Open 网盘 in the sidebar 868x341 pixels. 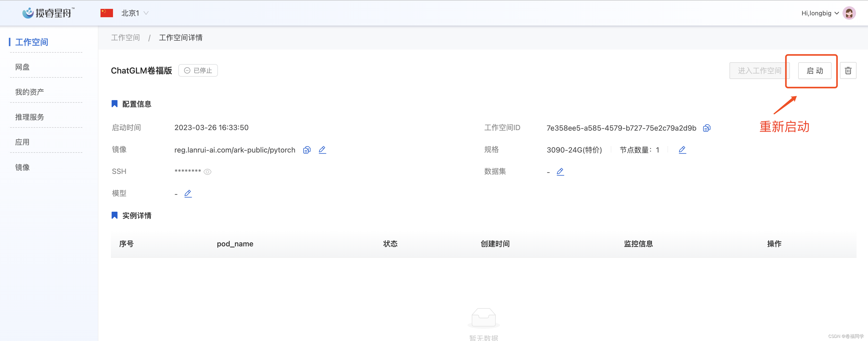tap(22, 67)
